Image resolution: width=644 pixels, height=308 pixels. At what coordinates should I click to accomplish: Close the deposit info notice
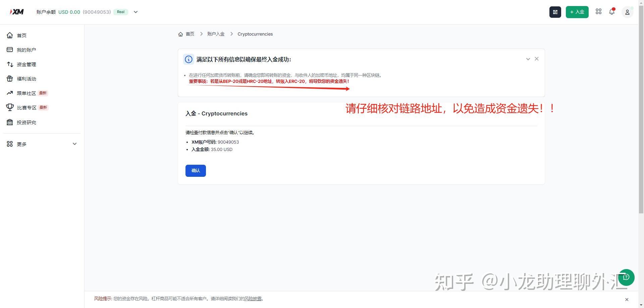pyautogui.click(x=537, y=59)
